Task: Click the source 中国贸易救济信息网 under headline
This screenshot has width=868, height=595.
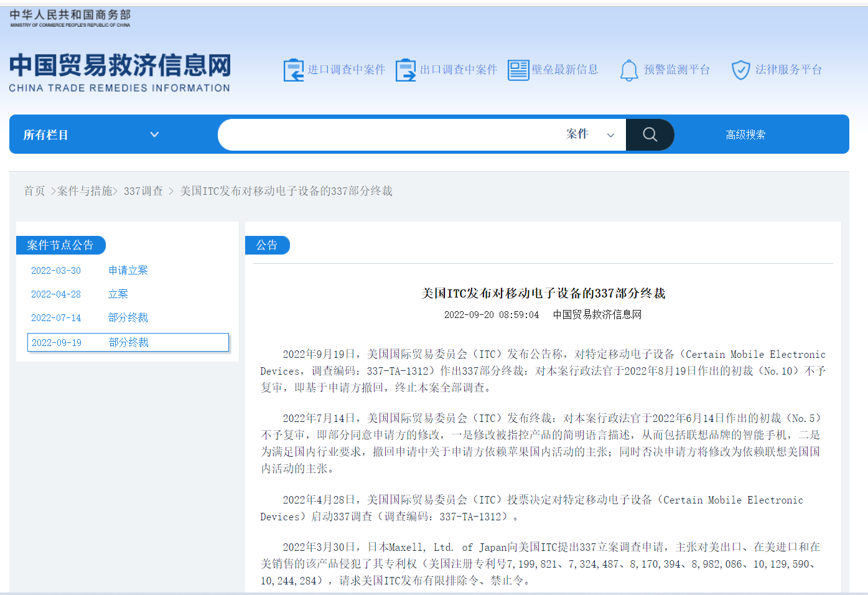Action: 597,315
